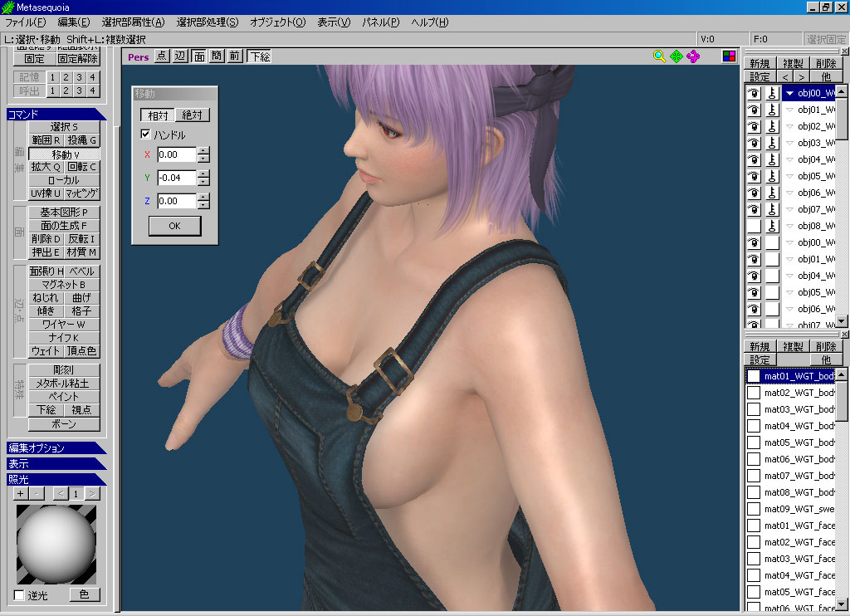The width and height of the screenshot is (850, 616).
Task: Collapse the Command (コマンド) panel header
Action: click(56, 114)
